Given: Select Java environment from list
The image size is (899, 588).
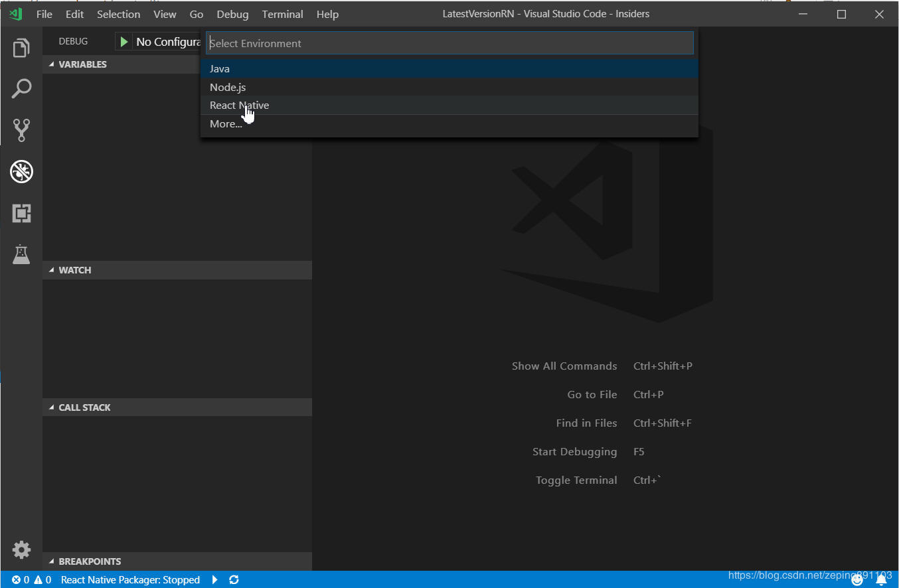Looking at the screenshot, I should point(449,68).
